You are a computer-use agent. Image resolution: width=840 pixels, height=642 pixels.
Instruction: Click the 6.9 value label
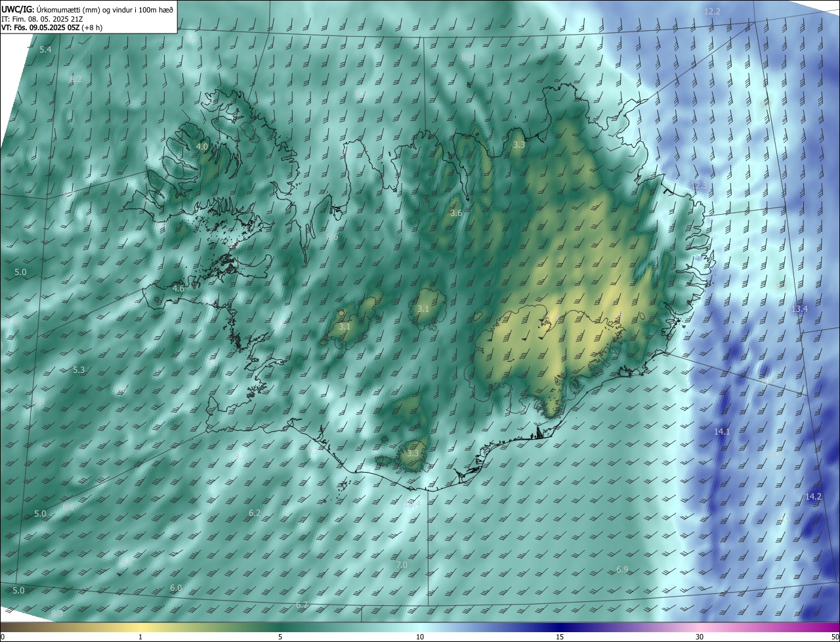[622, 569]
